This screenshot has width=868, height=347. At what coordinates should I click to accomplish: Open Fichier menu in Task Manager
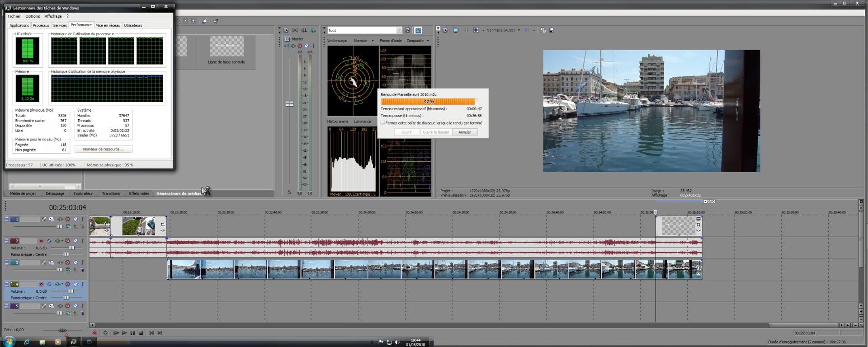(14, 16)
